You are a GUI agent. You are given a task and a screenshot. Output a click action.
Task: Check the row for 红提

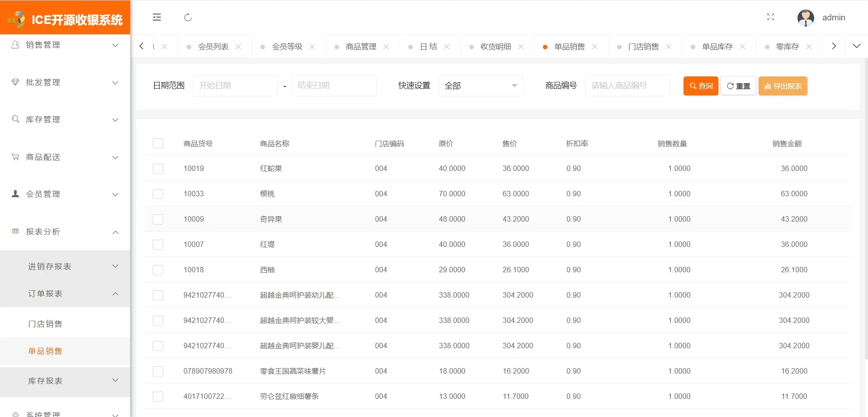coord(158,245)
